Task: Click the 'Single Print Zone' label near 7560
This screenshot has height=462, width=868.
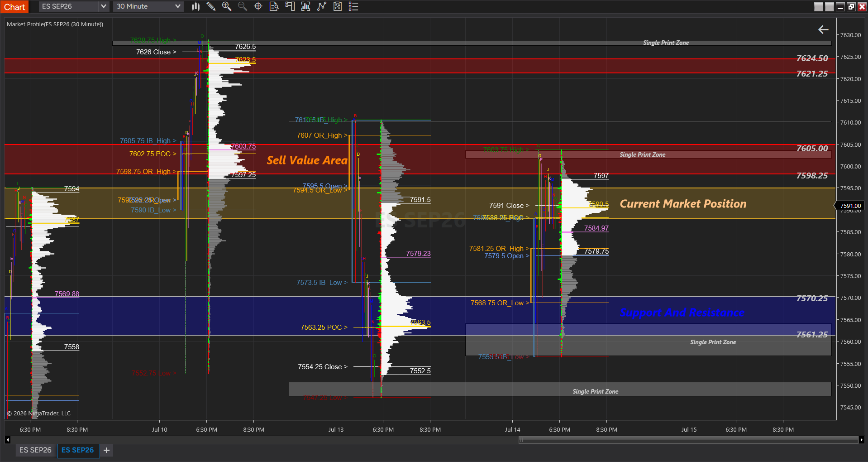Action: pyautogui.click(x=713, y=342)
